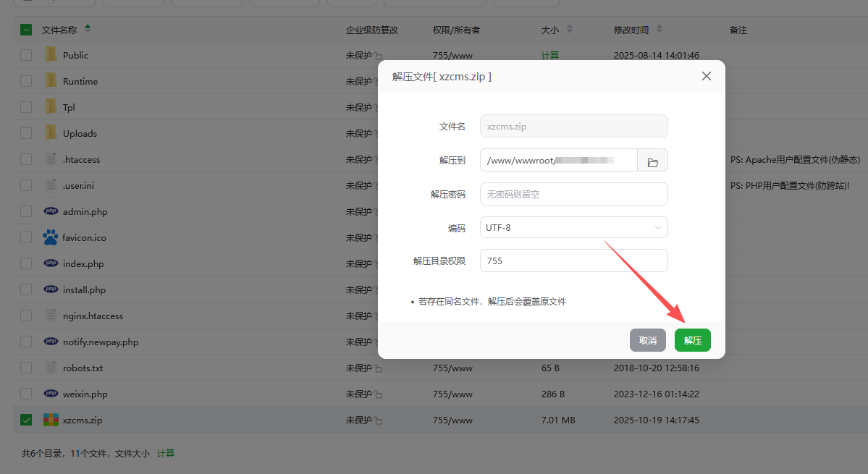Toggle the select-all files checkbox
Viewport: 868px width, 474px height.
coord(26,30)
